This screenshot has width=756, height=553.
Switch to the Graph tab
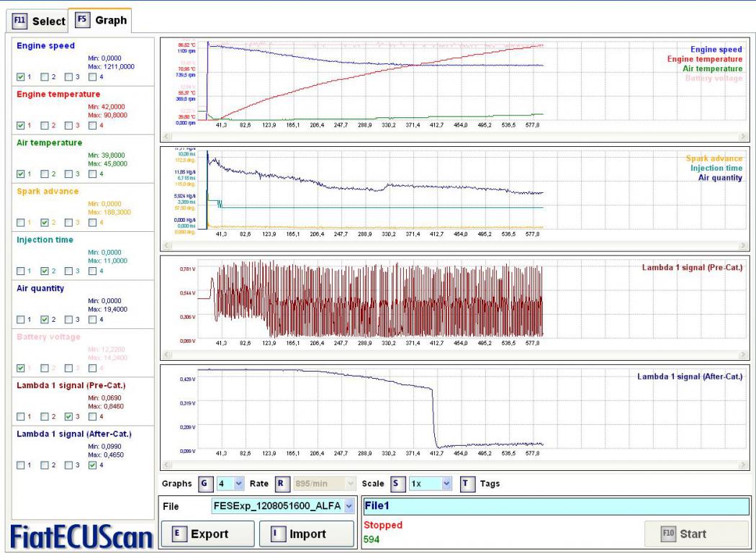click(x=101, y=20)
